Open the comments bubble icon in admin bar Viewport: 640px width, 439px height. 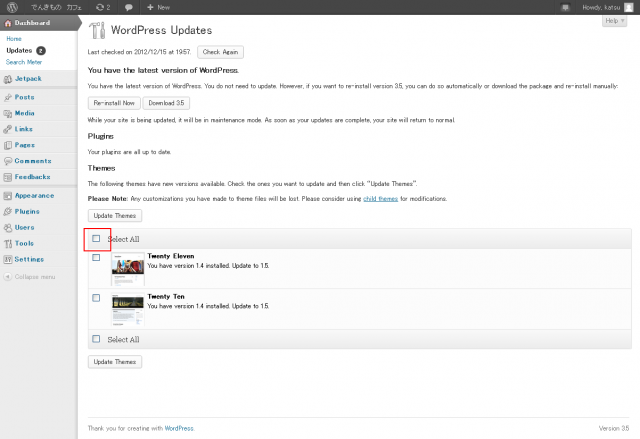[129, 7]
